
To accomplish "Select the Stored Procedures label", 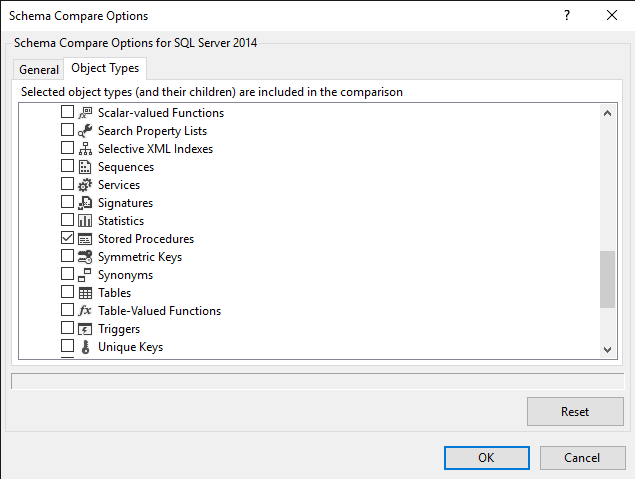I will 146,239.
